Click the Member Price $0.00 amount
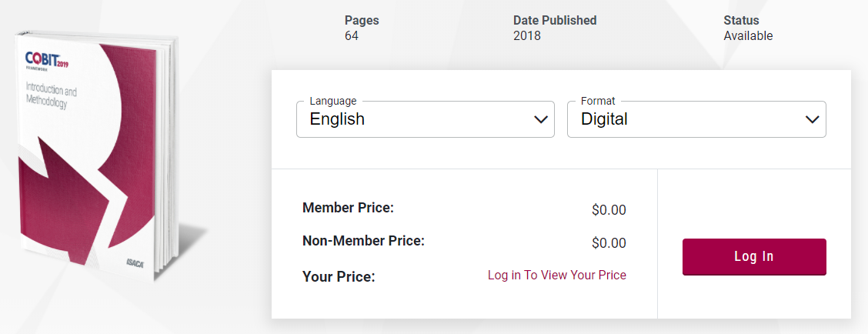The width and height of the screenshot is (868, 334). tap(609, 209)
